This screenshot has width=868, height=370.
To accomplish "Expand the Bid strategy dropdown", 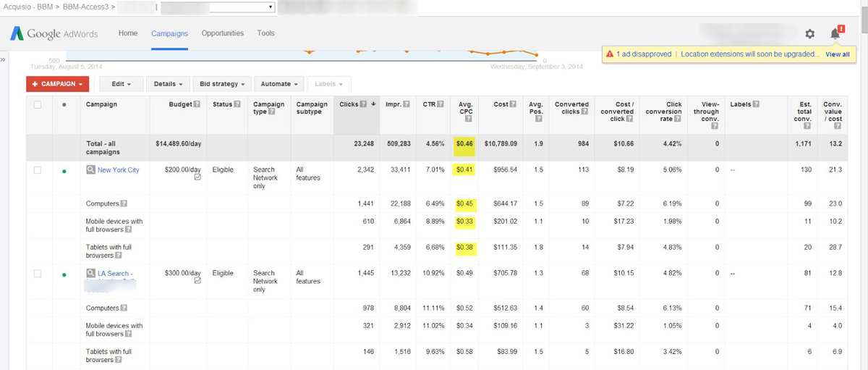I will pos(222,84).
